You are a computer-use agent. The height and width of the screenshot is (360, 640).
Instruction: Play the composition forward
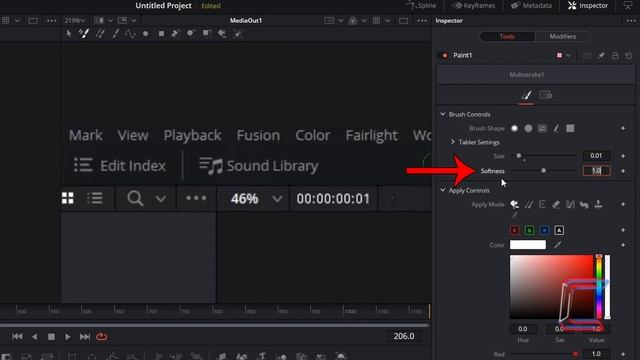[x=67, y=337]
